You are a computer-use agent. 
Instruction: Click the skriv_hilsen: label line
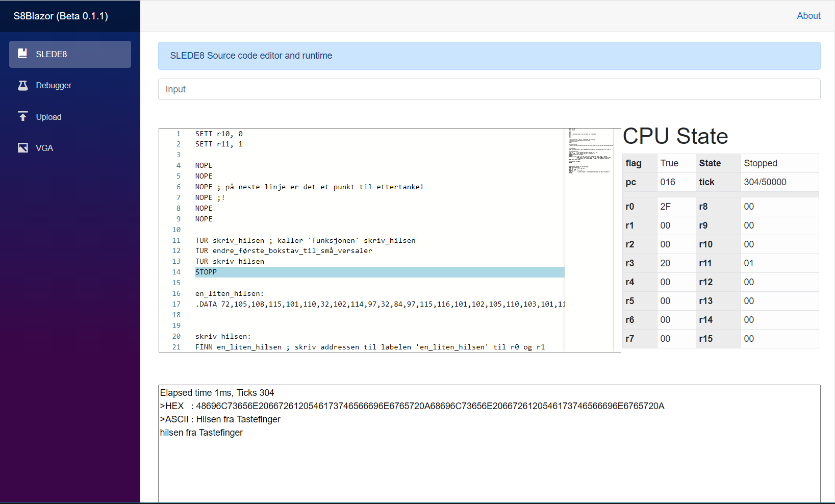pos(223,336)
